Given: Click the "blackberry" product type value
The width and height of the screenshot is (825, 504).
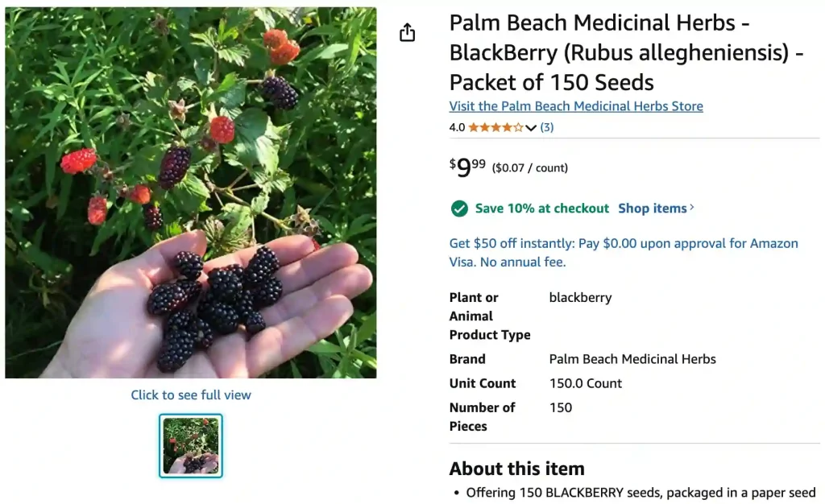Looking at the screenshot, I should [580, 298].
